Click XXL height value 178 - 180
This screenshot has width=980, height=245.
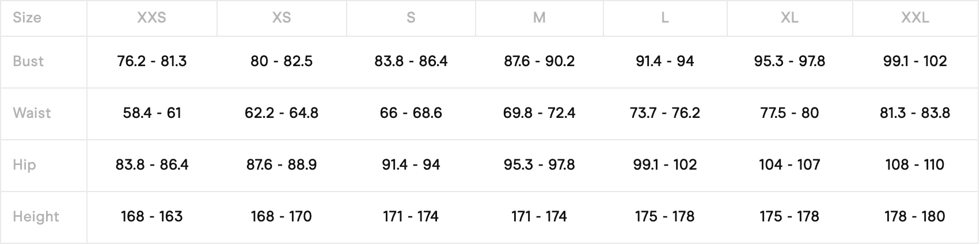[915, 217]
